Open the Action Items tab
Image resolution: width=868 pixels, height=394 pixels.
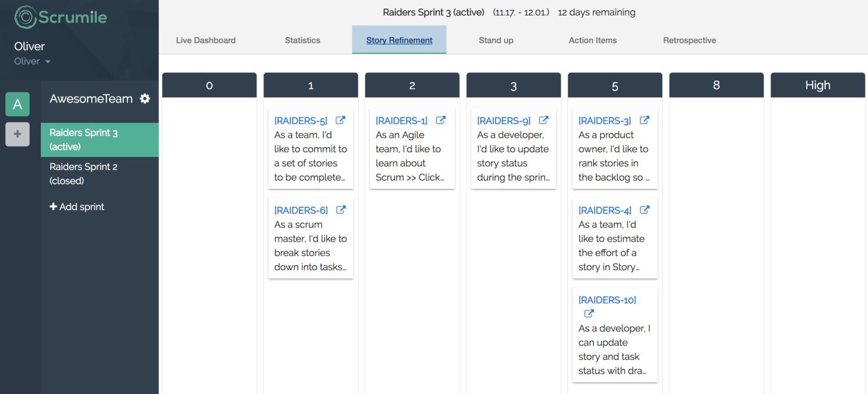592,40
